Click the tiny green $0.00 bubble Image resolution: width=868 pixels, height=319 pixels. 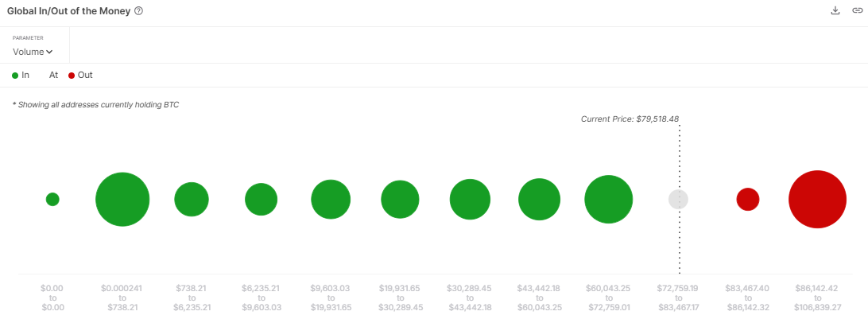point(52,200)
